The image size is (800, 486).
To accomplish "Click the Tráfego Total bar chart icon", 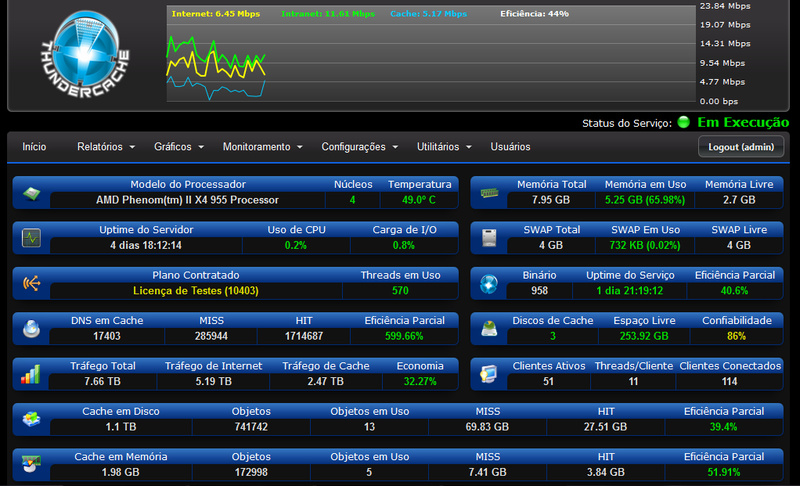I will [30, 374].
